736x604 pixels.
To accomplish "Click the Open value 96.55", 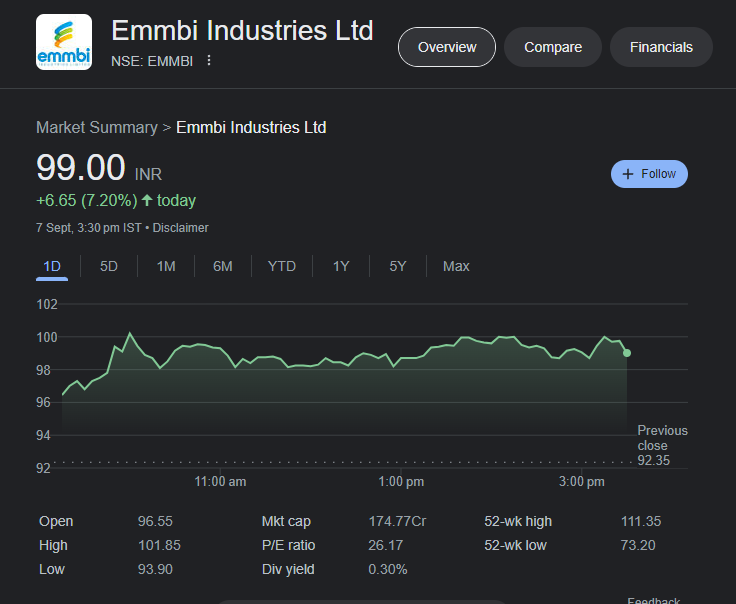I will click(155, 521).
